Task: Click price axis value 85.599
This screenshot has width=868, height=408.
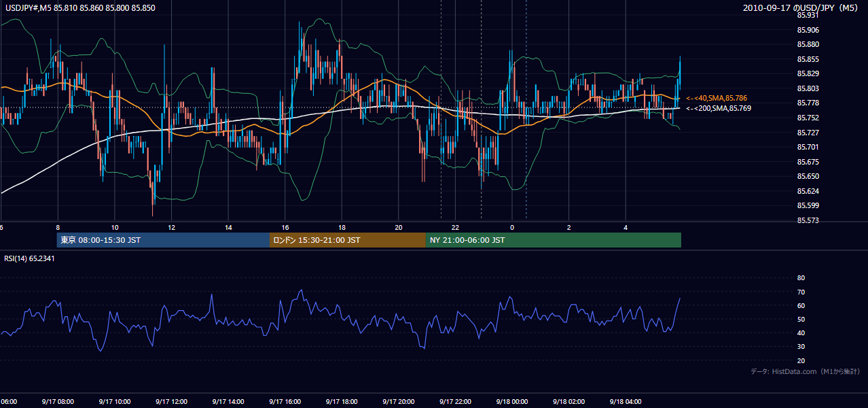Action: pyautogui.click(x=808, y=205)
